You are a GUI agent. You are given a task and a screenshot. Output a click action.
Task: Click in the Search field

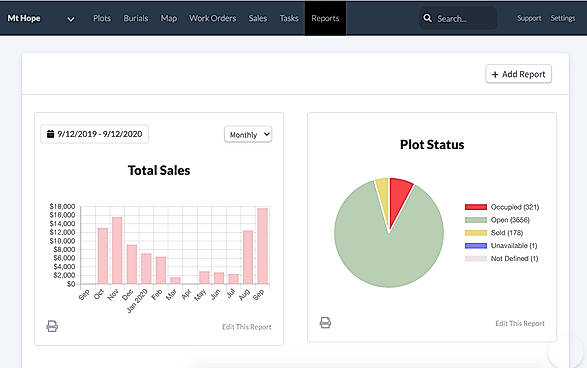(x=458, y=18)
